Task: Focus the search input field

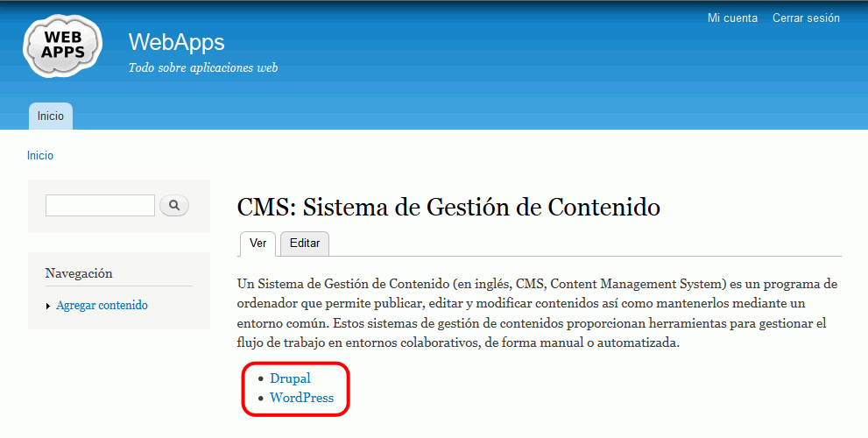Action: coord(100,206)
